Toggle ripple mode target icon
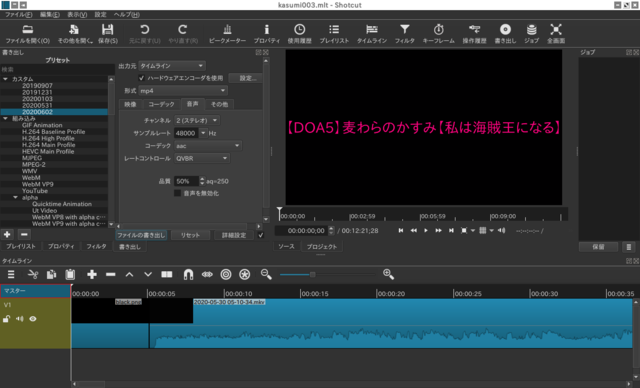 [x=226, y=275]
